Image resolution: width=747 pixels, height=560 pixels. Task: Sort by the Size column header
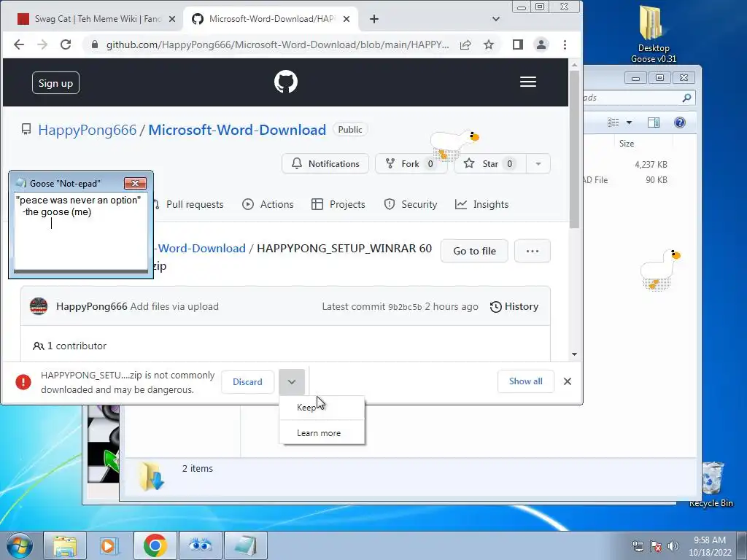point(627,144)
